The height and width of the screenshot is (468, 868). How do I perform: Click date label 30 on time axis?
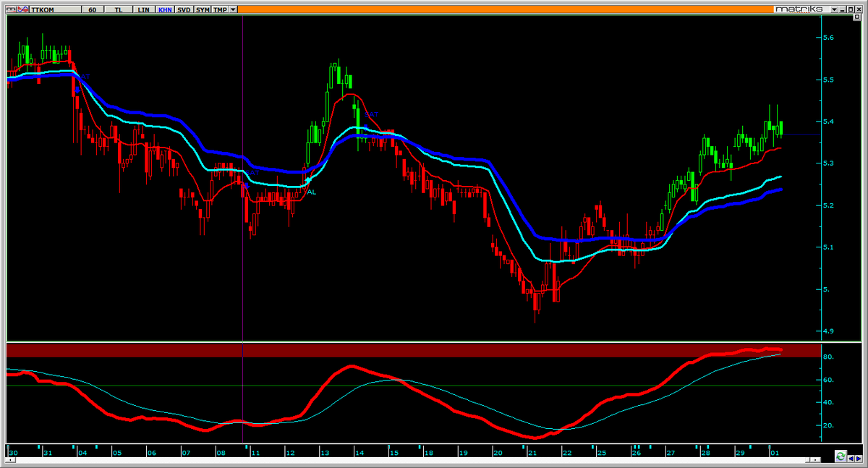12,453
